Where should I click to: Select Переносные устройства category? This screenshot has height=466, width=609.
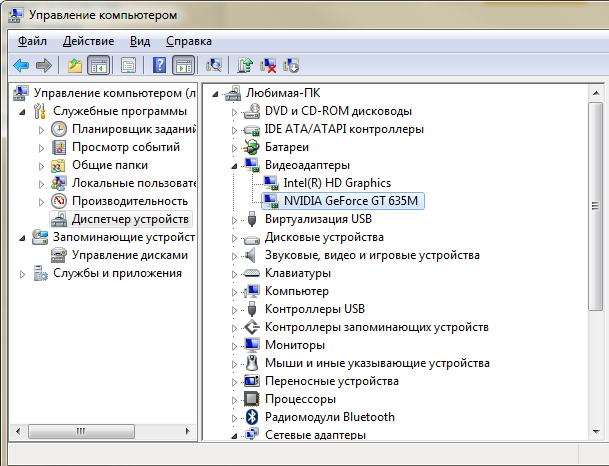332,381
